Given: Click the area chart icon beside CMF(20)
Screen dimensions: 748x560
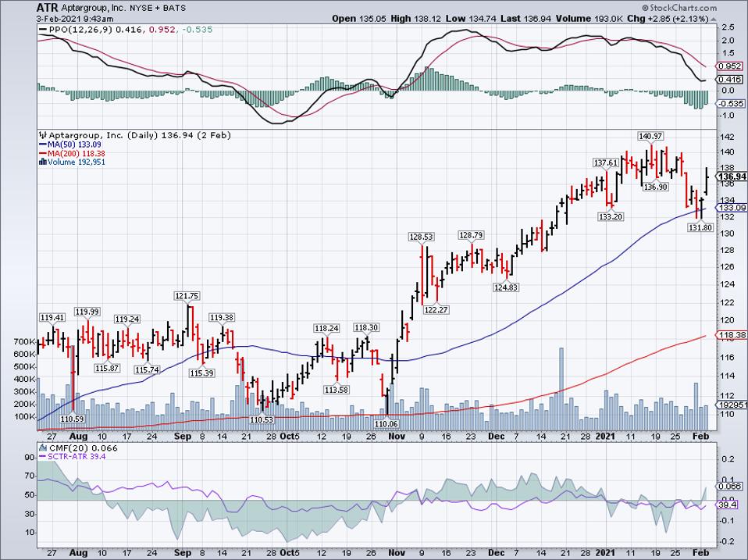Looking at the screenshot, I should (43, 448).
